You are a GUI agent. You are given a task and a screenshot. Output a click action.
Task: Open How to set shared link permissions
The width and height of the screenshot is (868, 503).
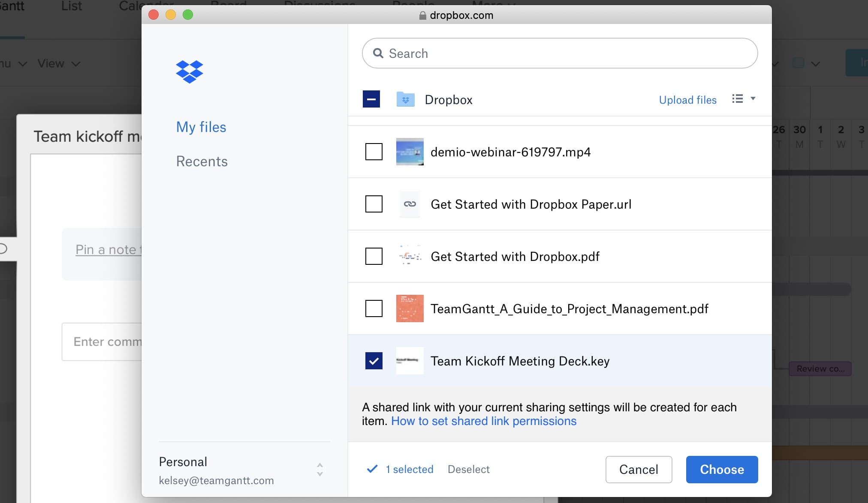(484, 421)
